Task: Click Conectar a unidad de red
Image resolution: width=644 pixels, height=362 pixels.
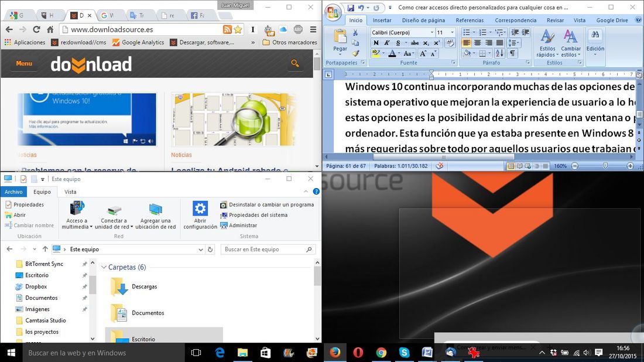Action: pos(114,215)
